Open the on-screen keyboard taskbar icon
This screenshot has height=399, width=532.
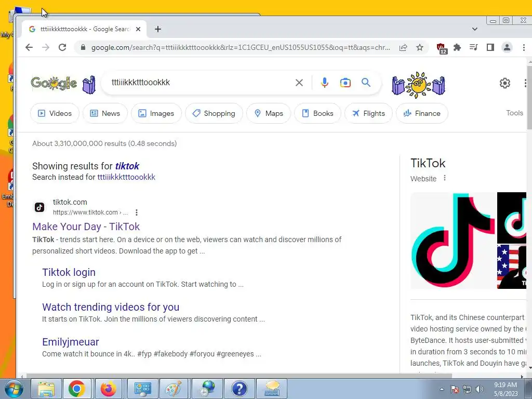point(272,389)
